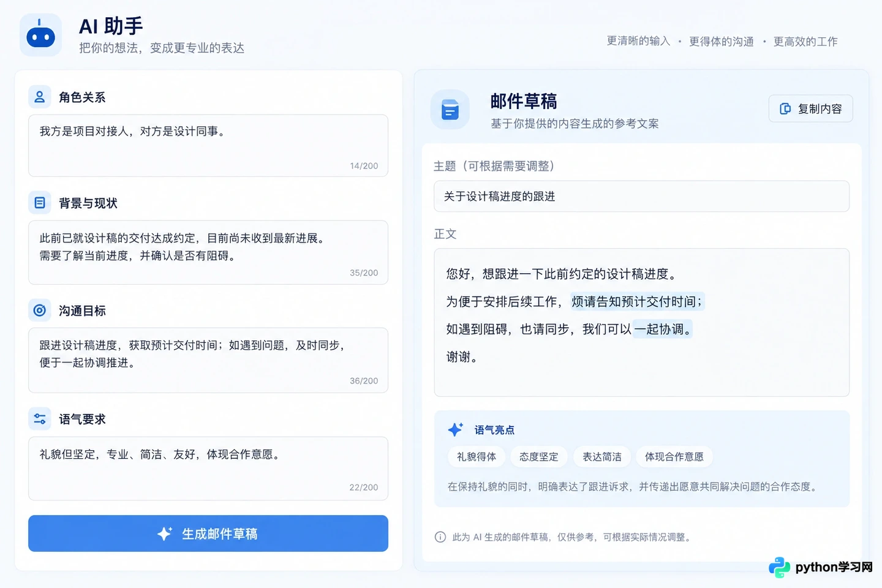The width and height of the screenshot is (882, 588).
Task: Focus the 沟通目标 text box
Action: 208,360
